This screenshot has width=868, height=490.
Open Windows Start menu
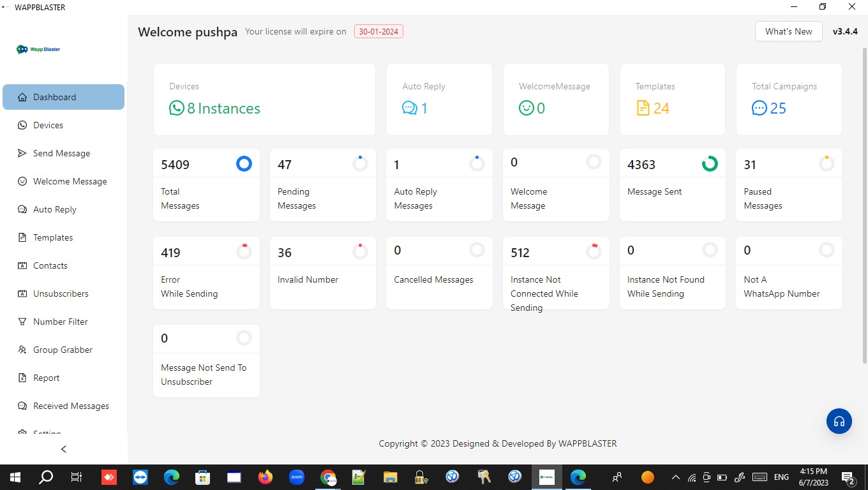[x=15, y=477]
